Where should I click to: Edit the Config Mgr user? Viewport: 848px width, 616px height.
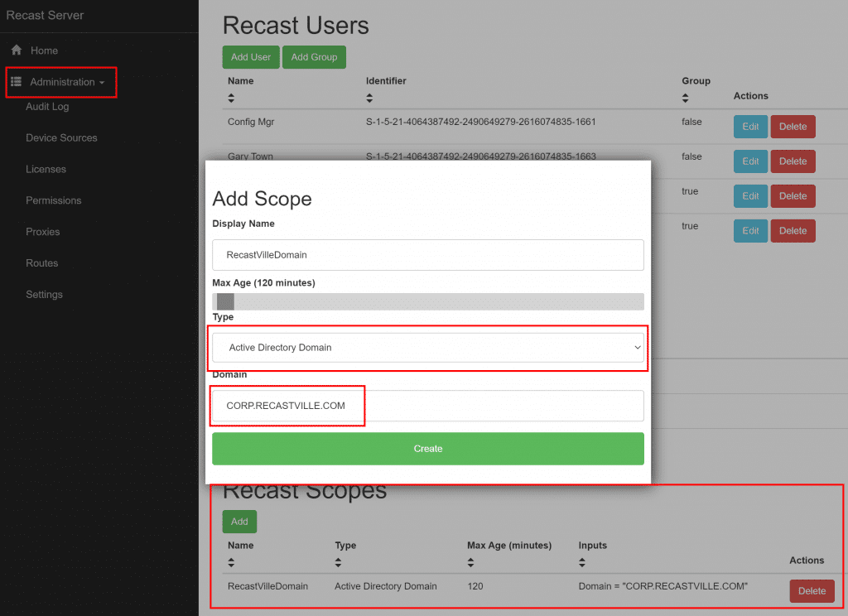[750, 127]
